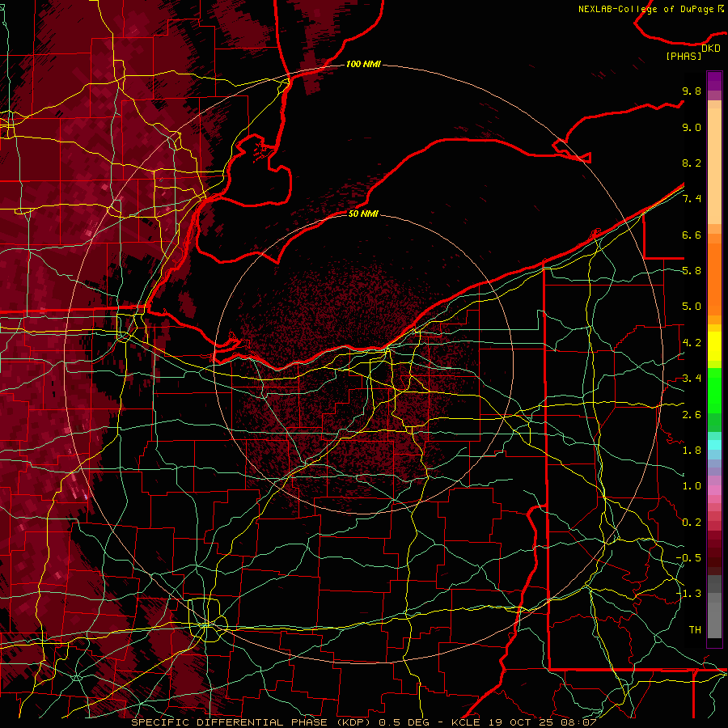728x728 pixels.
Task: Pick the pale peach color bar segment
Action: [714, 167]
